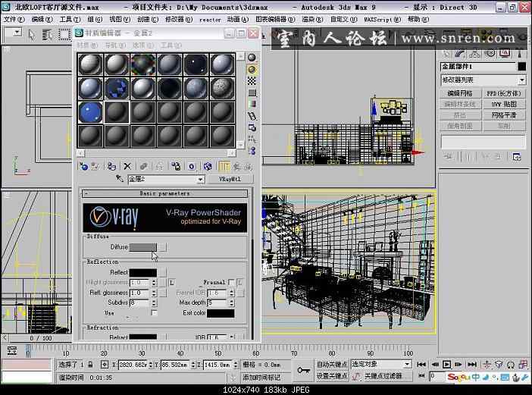The height and width of the screenshot is (395, 532).
Task: Click Get Material icon in Material Editor
Action: click(x=83, y=166)
